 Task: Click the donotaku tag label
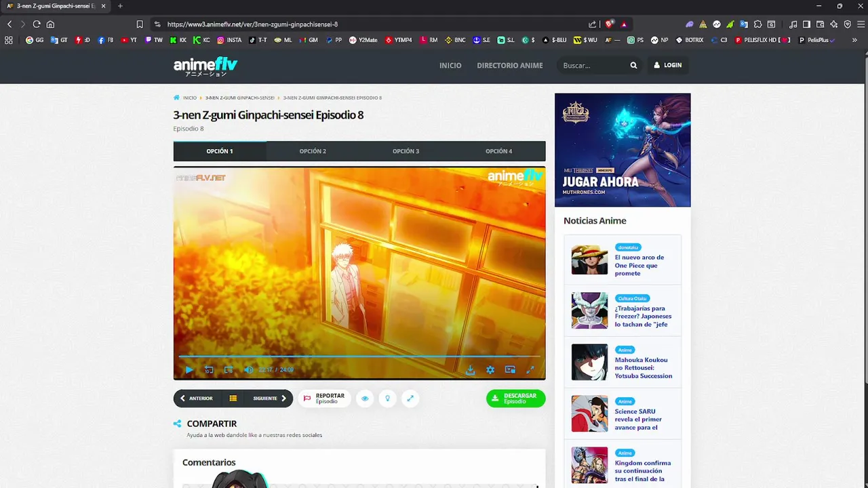[628, 247]
